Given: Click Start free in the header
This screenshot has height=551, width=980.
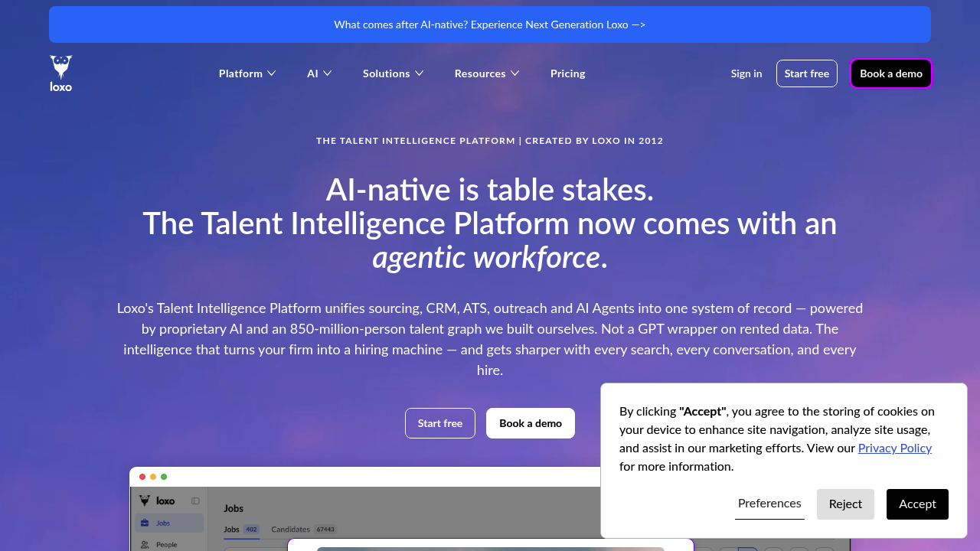Looking at the screenshot, I should point(807,73).
